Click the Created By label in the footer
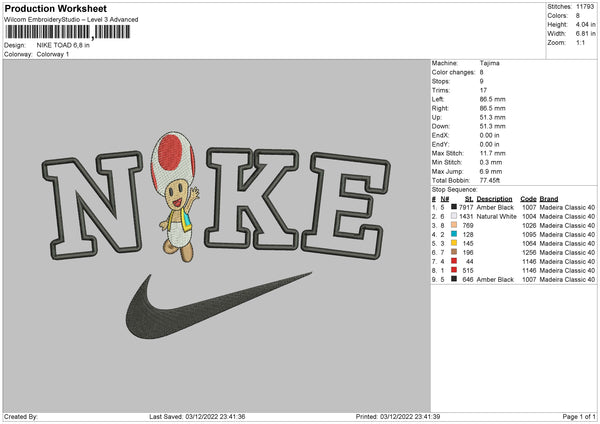 [x=21, y=416]
